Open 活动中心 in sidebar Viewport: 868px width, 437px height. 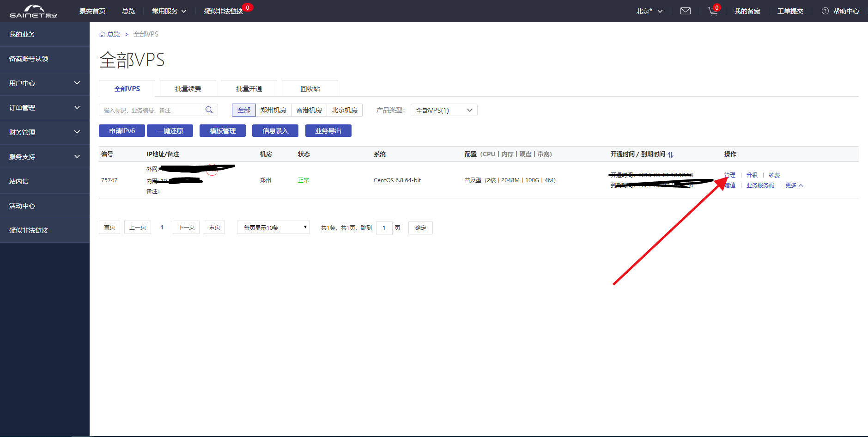45,206
